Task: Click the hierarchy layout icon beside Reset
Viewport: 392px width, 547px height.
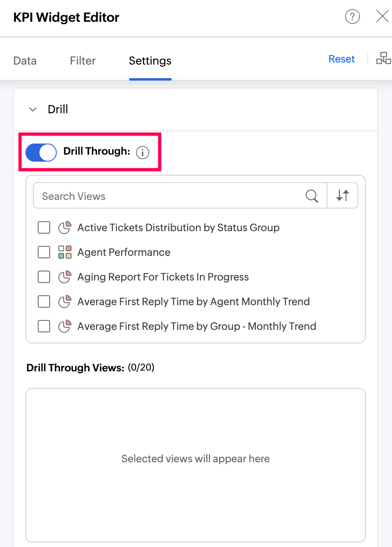Action: pos(383,58)
